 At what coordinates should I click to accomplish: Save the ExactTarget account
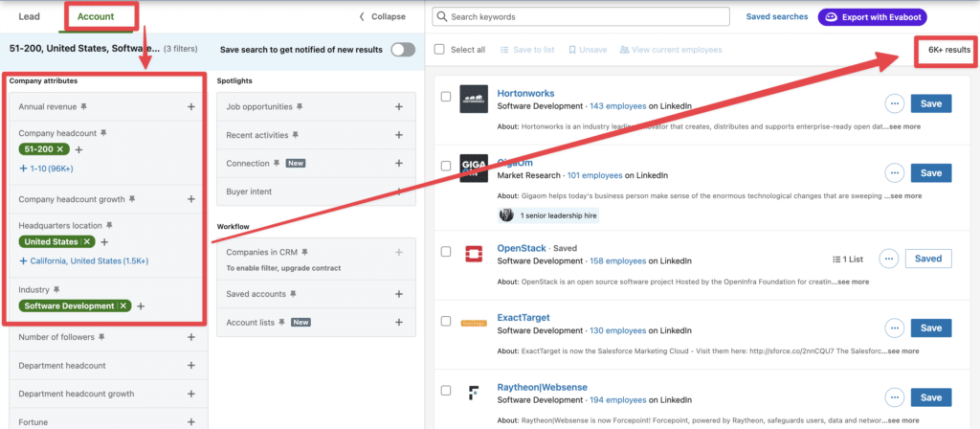coord(931,327)
